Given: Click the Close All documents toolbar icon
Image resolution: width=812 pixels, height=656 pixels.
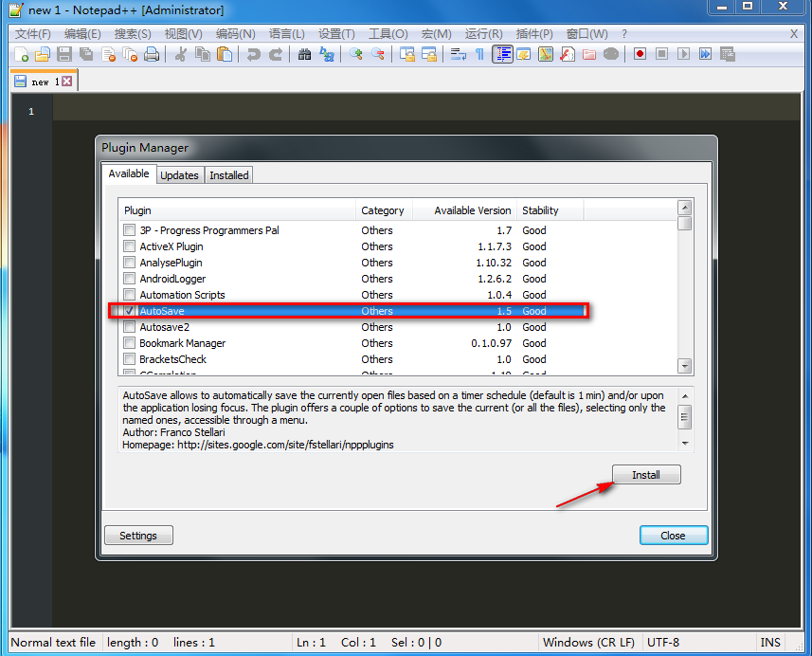Looking at the screenshot, I should (130, 54).
